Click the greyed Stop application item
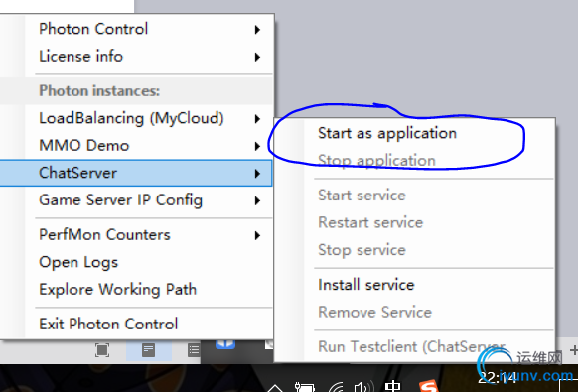 (x=415, y=161)
